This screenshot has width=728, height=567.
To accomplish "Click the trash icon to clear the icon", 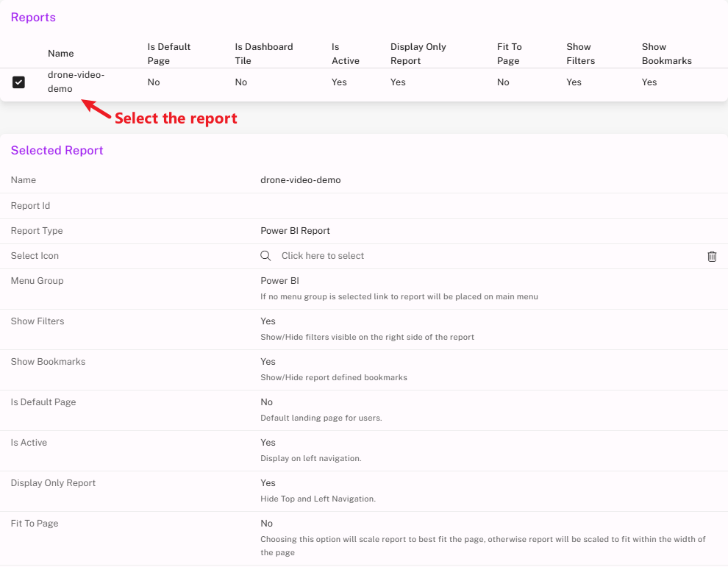I will point(711,257).
